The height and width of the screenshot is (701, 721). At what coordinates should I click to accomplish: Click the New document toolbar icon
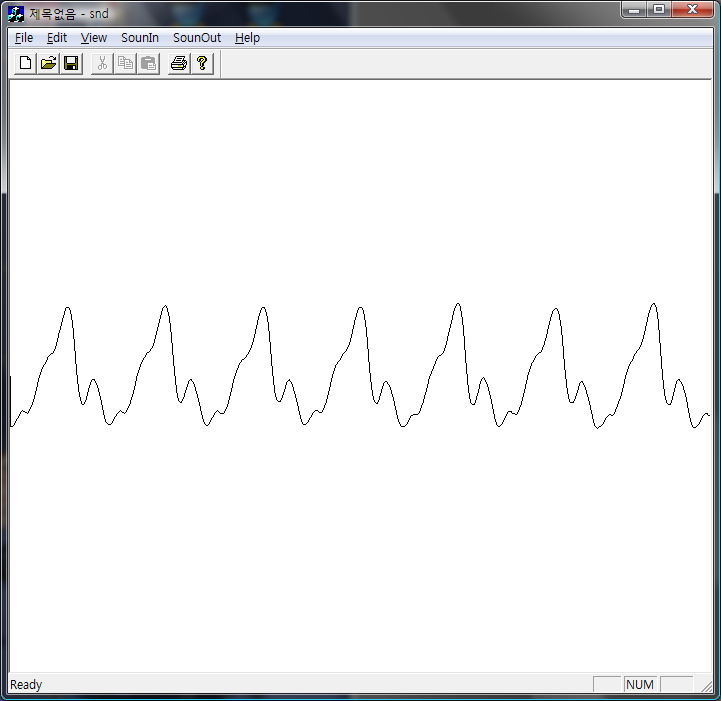point(25,63)
